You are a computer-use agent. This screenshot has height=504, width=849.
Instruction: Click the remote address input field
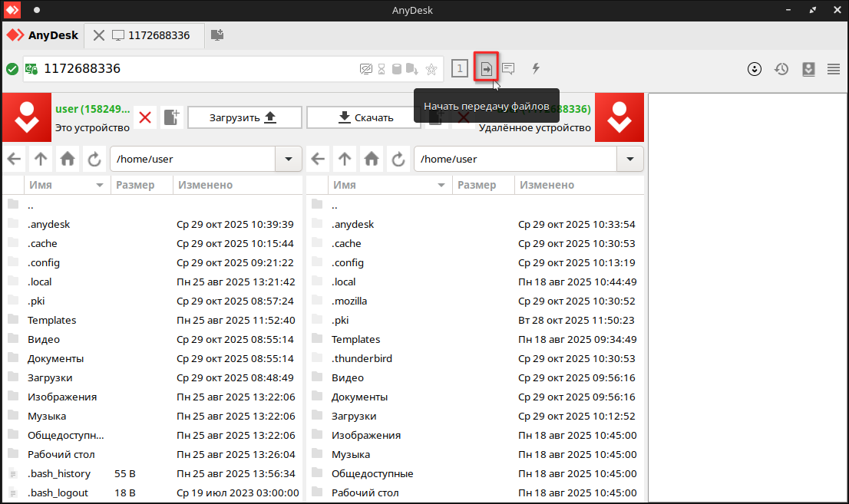point(192,69)
